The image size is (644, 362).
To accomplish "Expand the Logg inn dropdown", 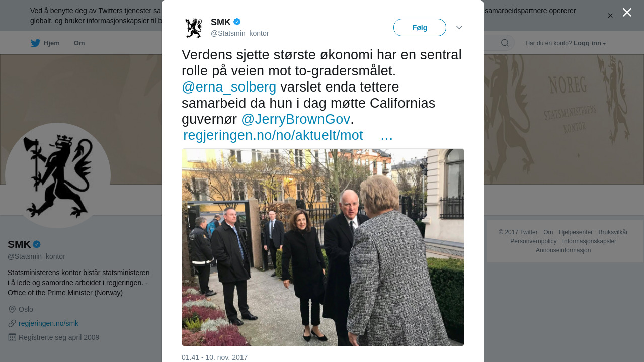I will point(590,43).
